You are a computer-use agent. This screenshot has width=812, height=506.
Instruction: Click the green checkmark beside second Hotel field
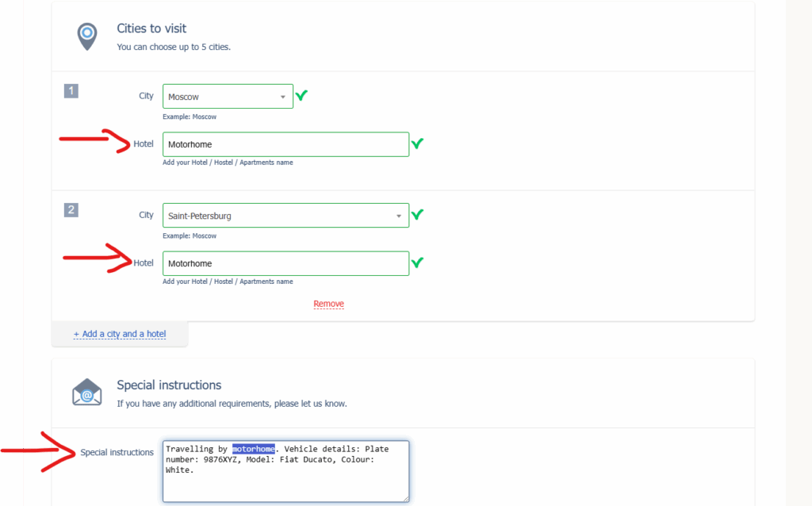point(417,263)
